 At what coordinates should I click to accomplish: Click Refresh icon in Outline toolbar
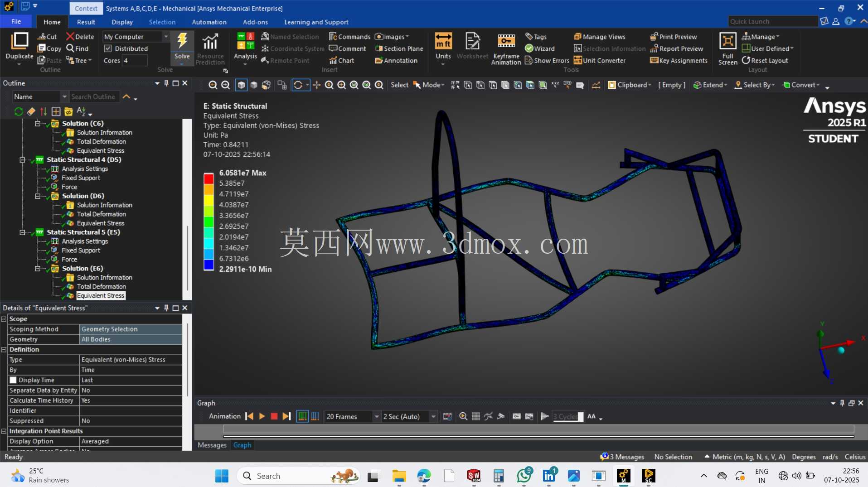pos(19,111)
